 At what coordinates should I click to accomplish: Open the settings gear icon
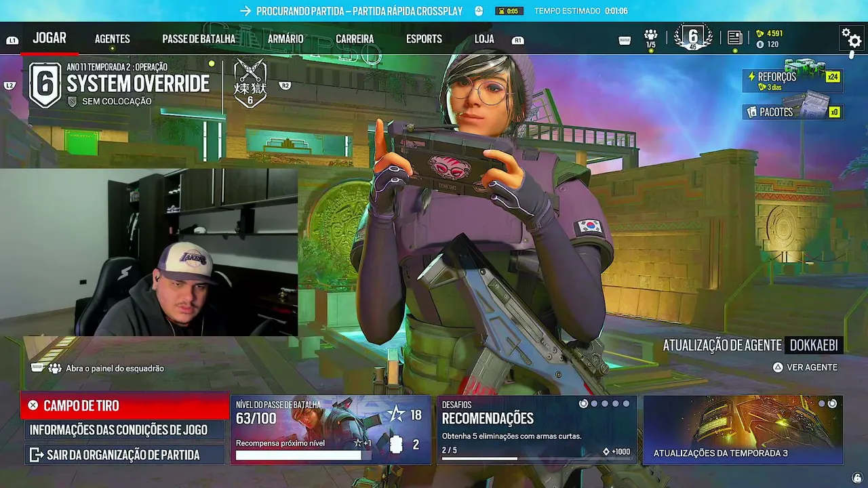851,38
